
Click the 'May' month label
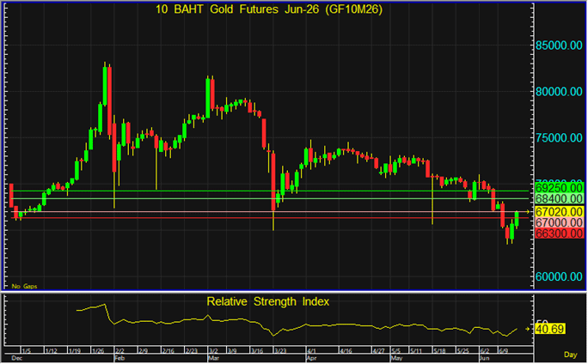tap(396, 358)
